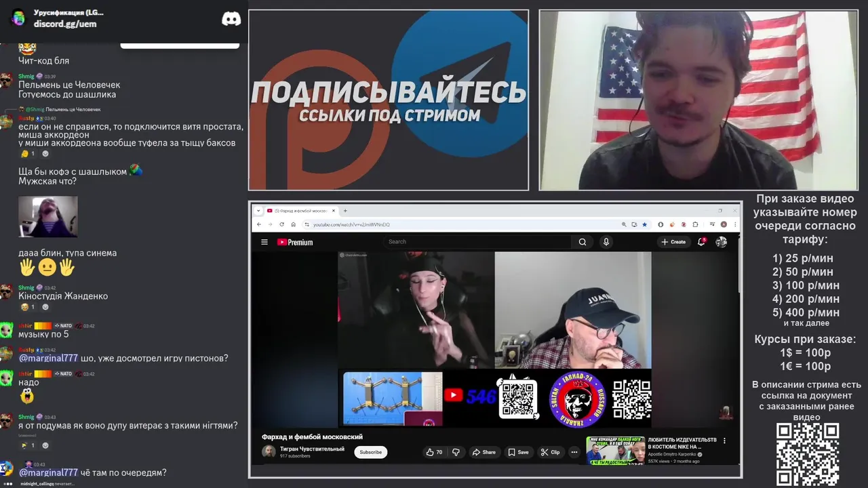The width and height of the screenshot is (868, 488).
Task: Open the Тигран Чувствительный channel name link
Action: point(312,449)
